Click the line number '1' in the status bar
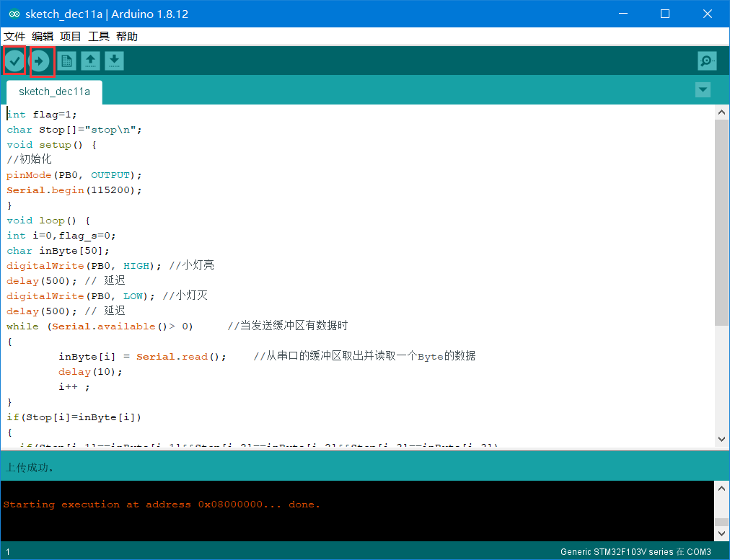Screen dimensions: 730x560 [x=8, y=552]
